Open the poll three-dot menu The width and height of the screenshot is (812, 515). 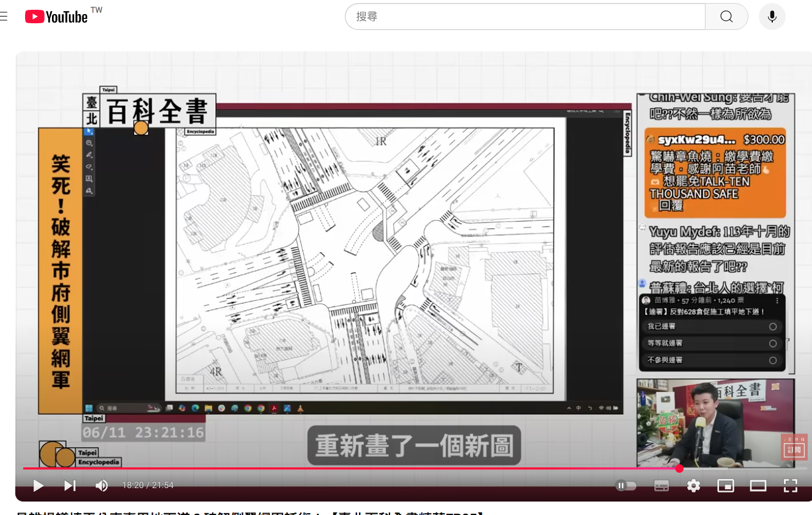[x=777, y=301]
